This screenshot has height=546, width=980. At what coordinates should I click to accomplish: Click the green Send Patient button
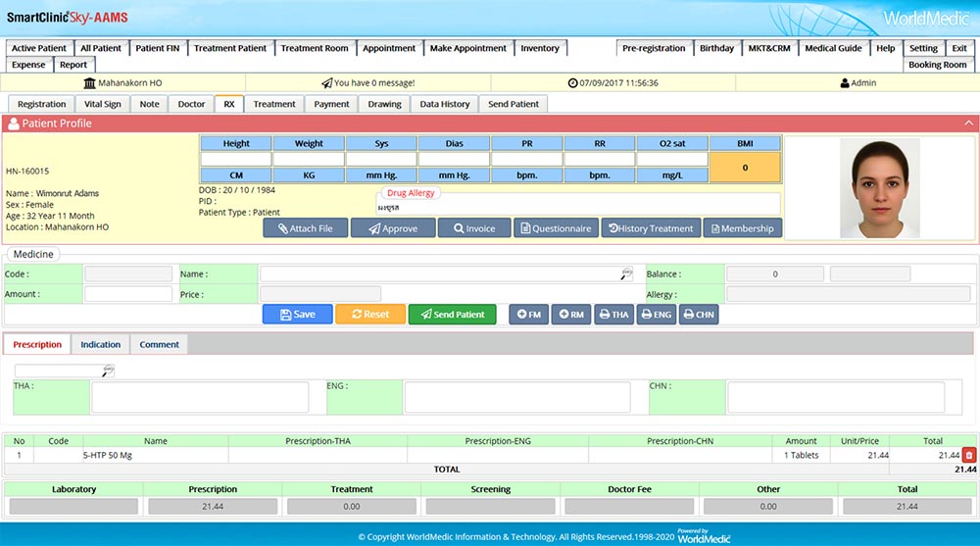coord(452,315)
